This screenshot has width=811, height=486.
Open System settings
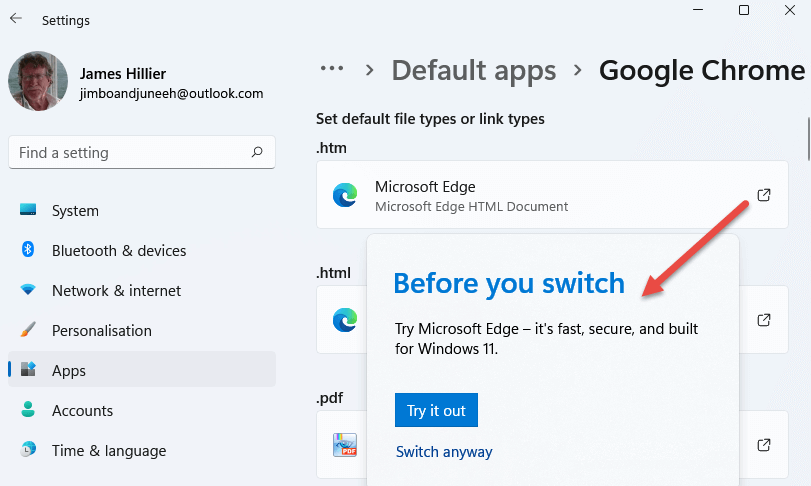[x=142, y=210]
